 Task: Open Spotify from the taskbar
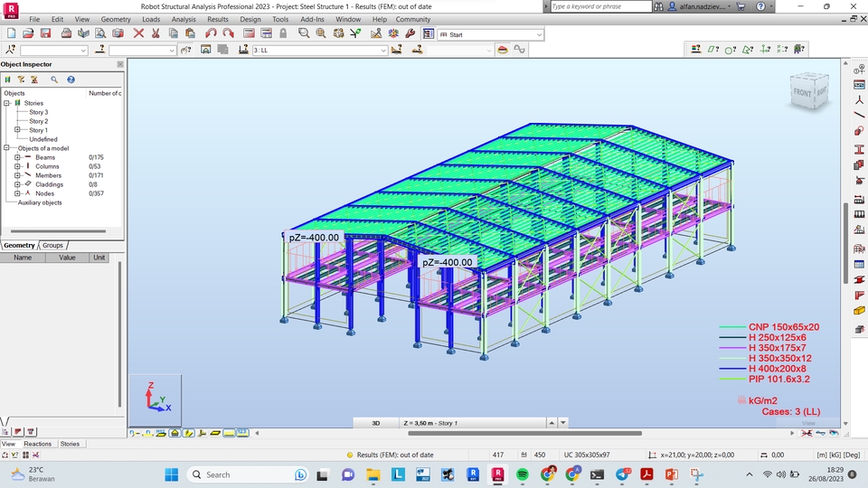(522, 474)
